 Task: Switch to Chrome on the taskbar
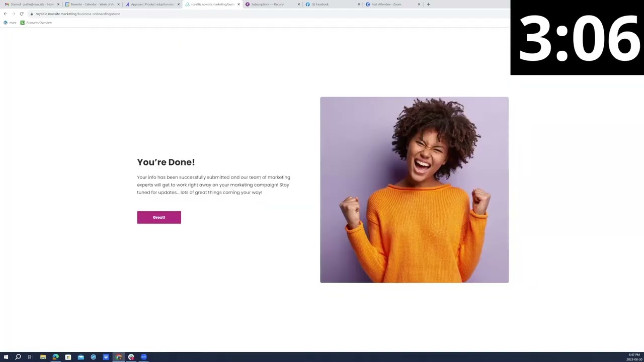[118, 357]
